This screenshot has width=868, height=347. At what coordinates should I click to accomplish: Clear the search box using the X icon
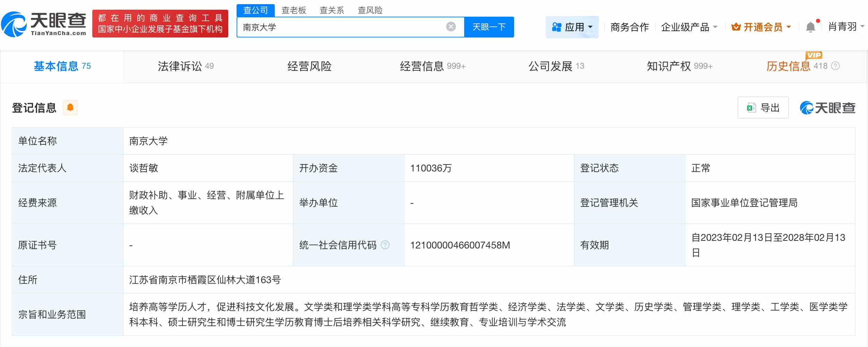450,27
